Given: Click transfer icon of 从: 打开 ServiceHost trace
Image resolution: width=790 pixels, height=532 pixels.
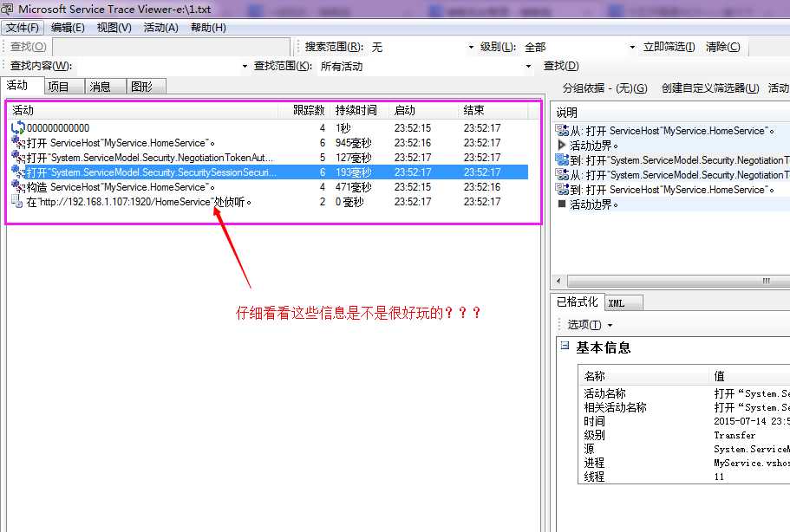Looking at the screenshot, I should 562,130.
